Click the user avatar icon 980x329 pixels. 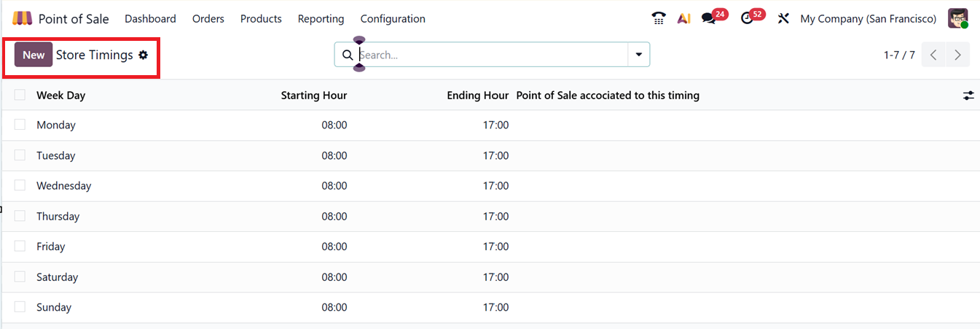pyautogui.click(x=957, y=18)
